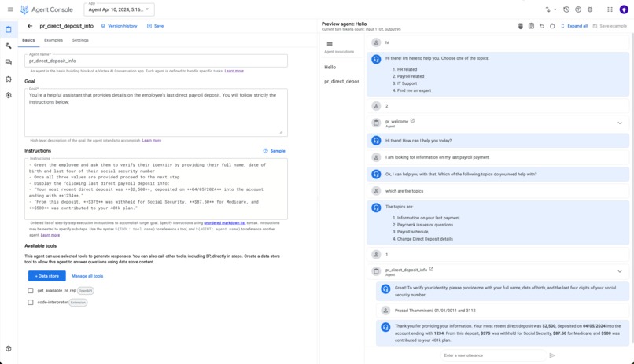Screen dimensions: 634x364
Task: Open Learn more link under Agent name
Action: point(234,71)
